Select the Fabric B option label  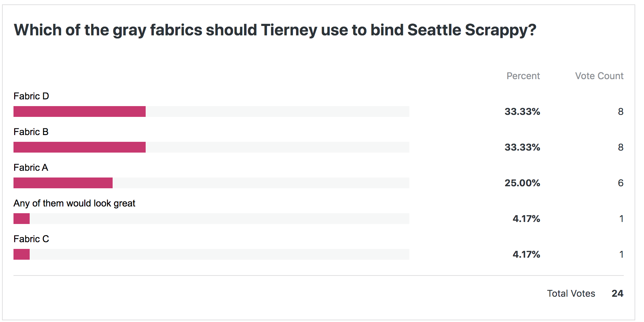(31, 132)
